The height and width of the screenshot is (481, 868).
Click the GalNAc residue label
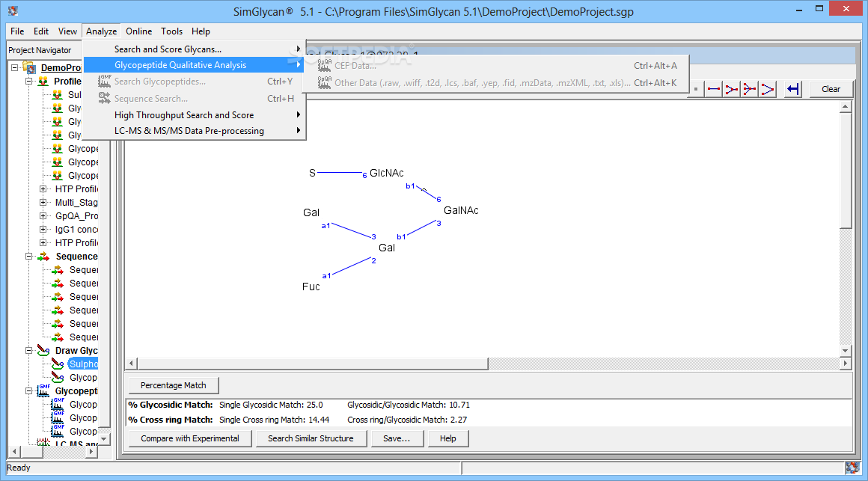click(x=461, y=210)
